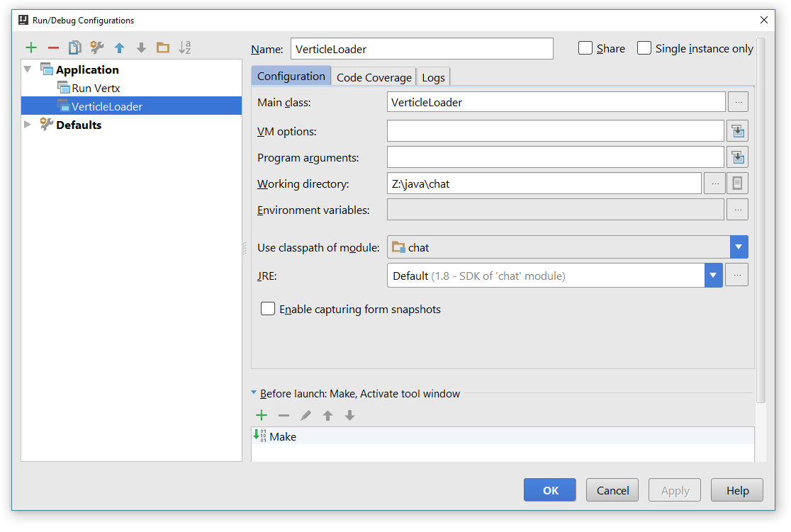Sort configurations alphabetically

(185, 47)
